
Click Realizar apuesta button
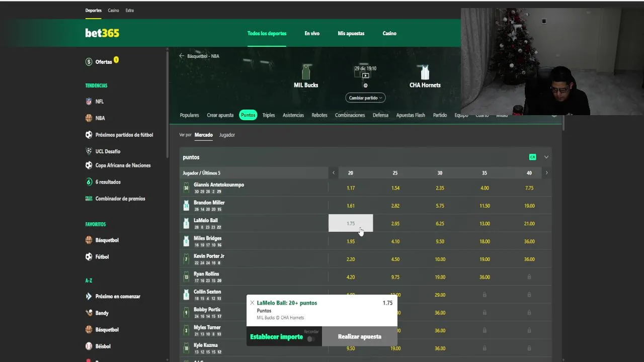360,337
